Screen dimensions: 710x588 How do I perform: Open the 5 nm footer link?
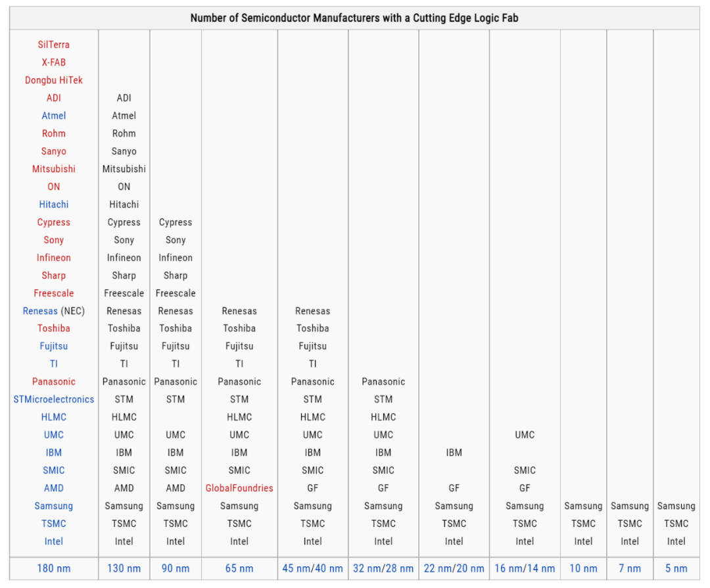click(676, 568)
